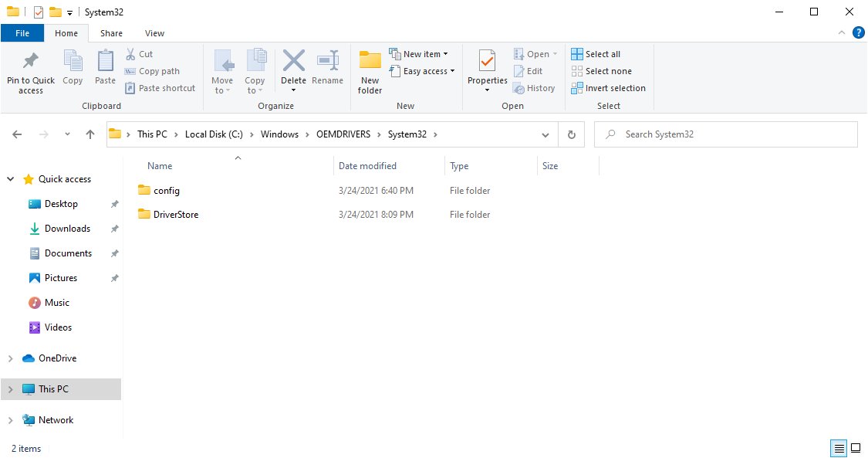Click Copy path in Clipboard group
Screen dimensions: 868x458
click(x=152, y=71)
